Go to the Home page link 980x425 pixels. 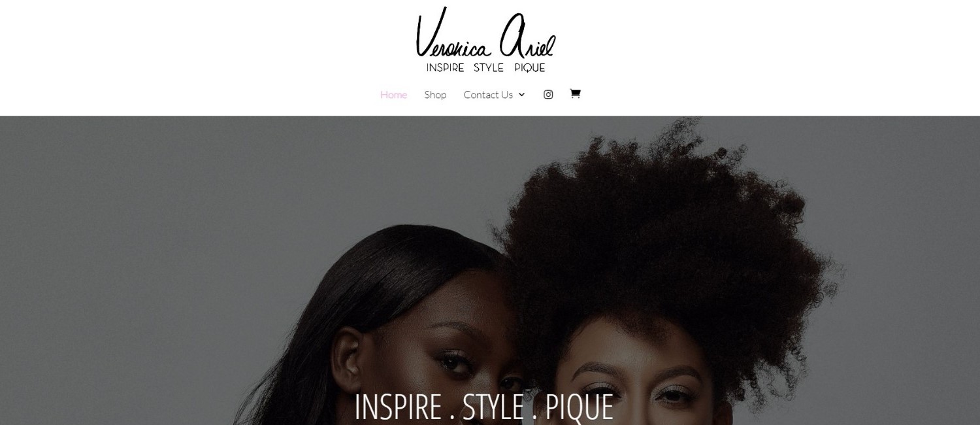[x=393, y=95]
